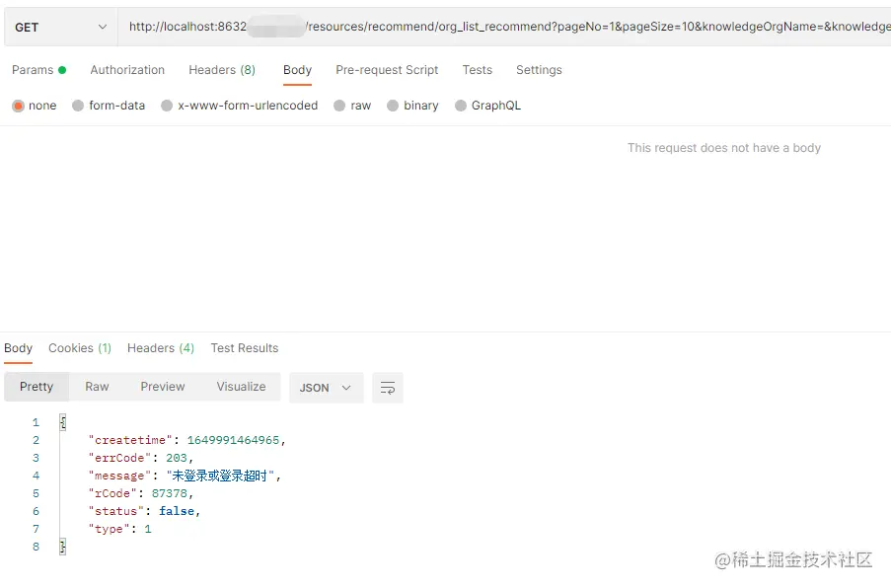Open the Settings tab
The height and width of the screenshot is (588, 891).
click(539, 70)
